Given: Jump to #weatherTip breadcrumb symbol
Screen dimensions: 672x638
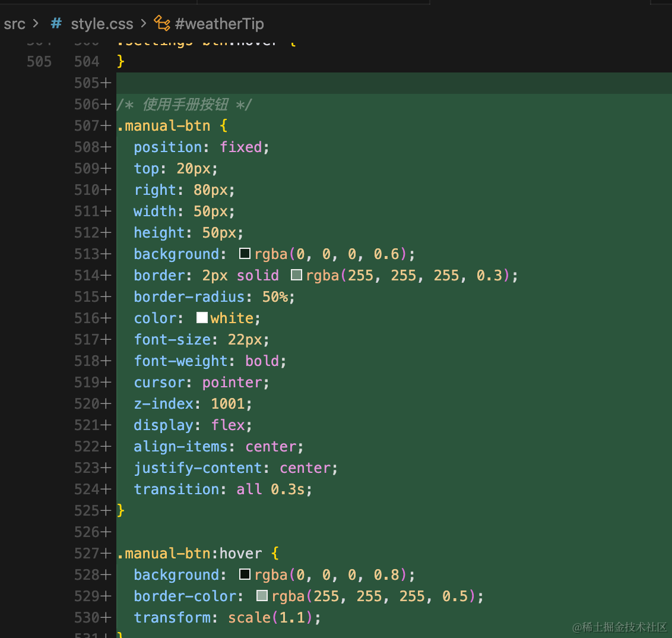Looking at the screenshot, I should pos(220,24).
